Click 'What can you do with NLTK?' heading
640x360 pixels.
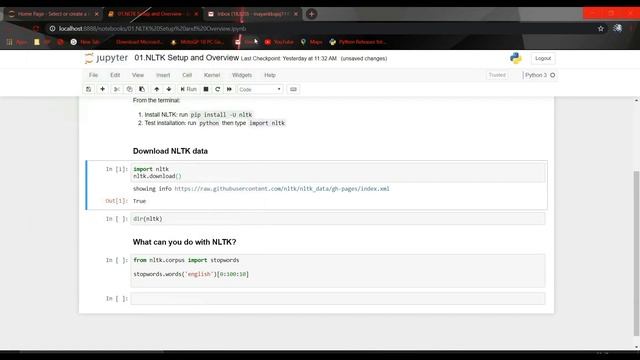click(184, 242)
